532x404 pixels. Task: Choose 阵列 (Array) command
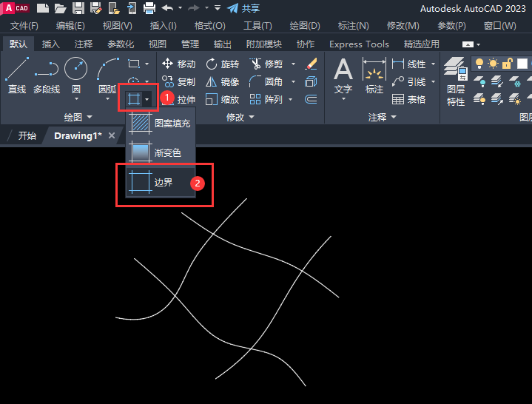[266, 99]
